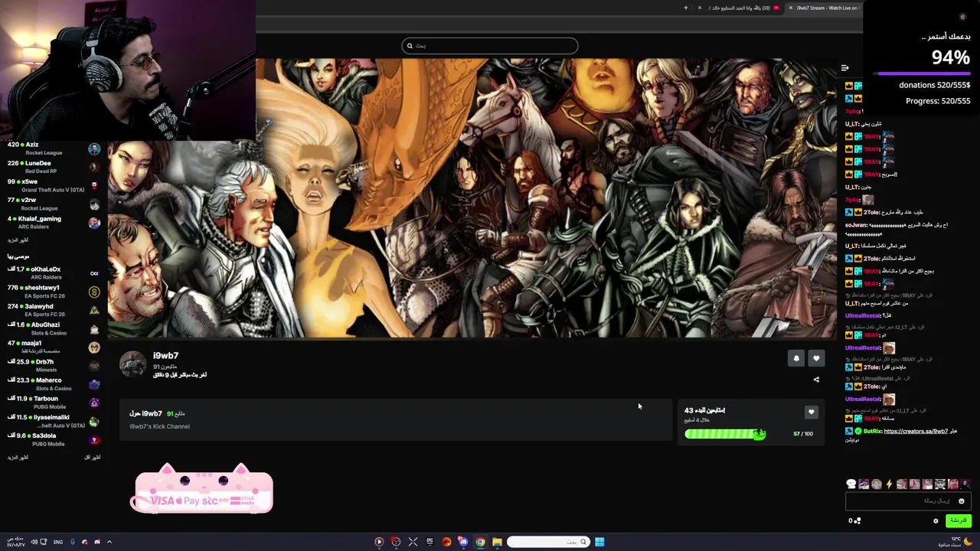The image size is (980, 551).
Task: Click the heart follow icon beside the bell
Action: pos(816,358)
